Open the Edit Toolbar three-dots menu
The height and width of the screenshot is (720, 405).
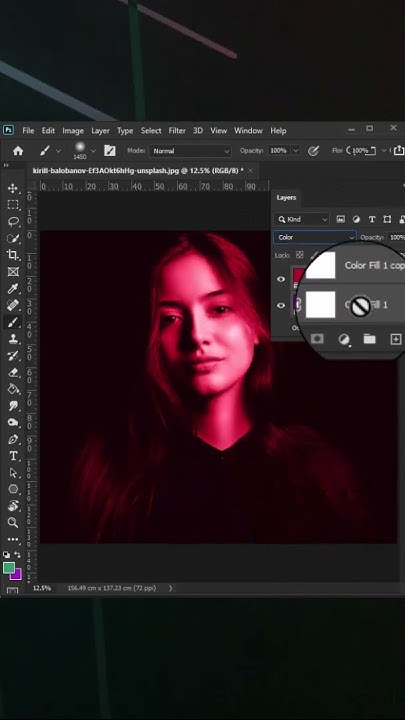click(13, 539)
